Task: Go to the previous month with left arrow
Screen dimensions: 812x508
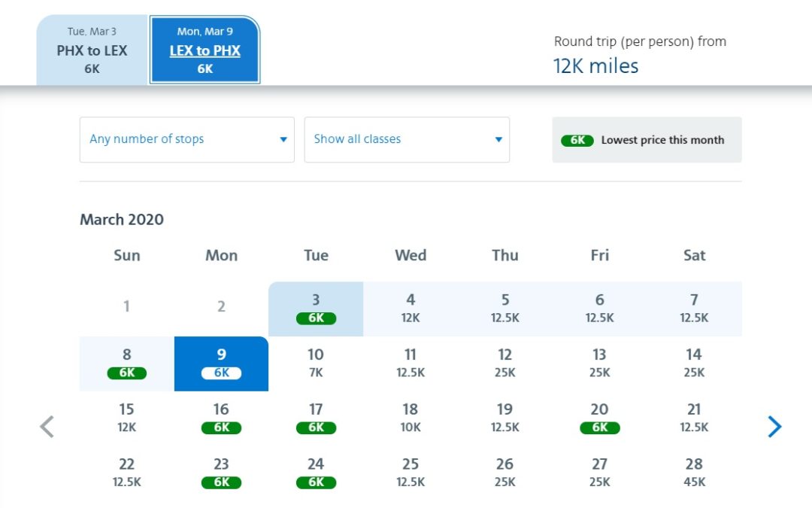Action: tap(47, 427)
